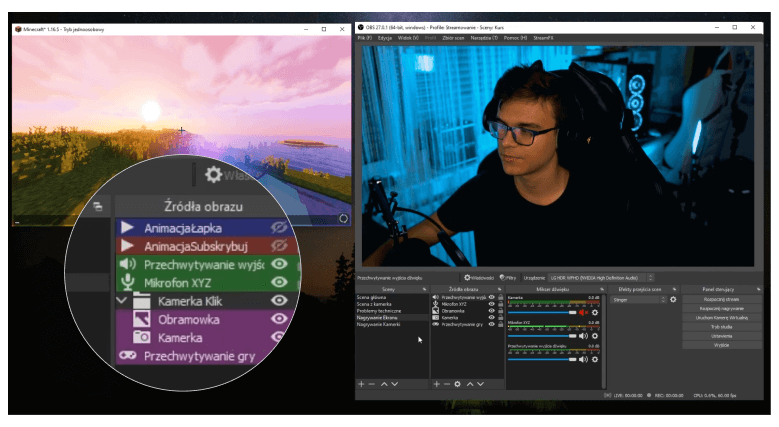Mute the Kamerka audio channel speaker
Screen dimensions: 779x427
click(x=584, y=312)
